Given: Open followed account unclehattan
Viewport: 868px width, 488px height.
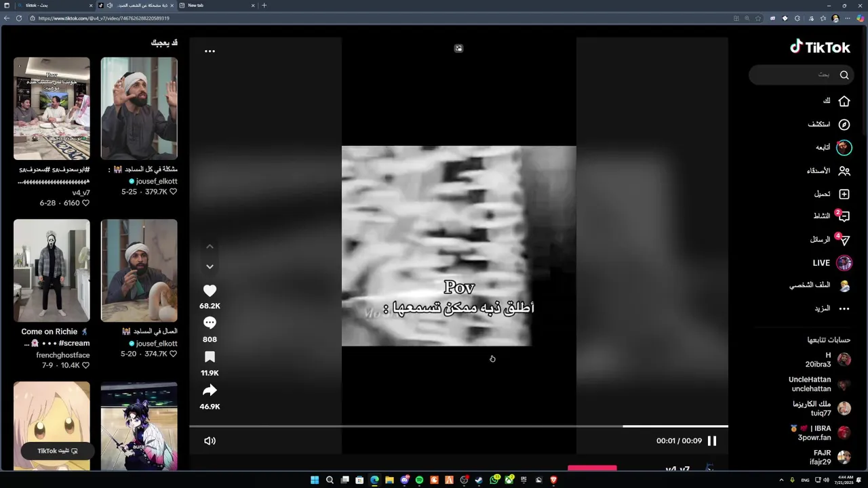Looking at the screenshot, I should (x=819, y=384).
